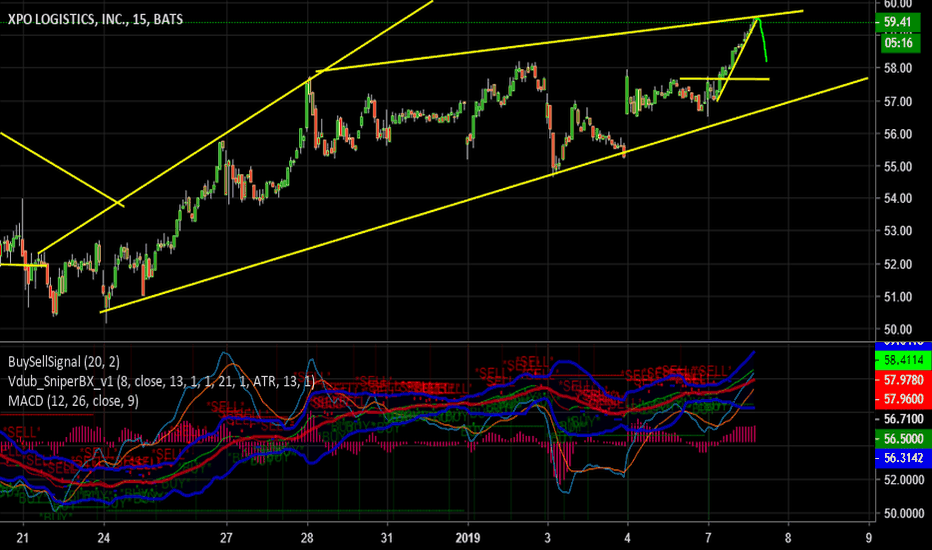Click the red 57.9780 indicator value
Viewport: 932px width, 550px height.
pos(903,379)
